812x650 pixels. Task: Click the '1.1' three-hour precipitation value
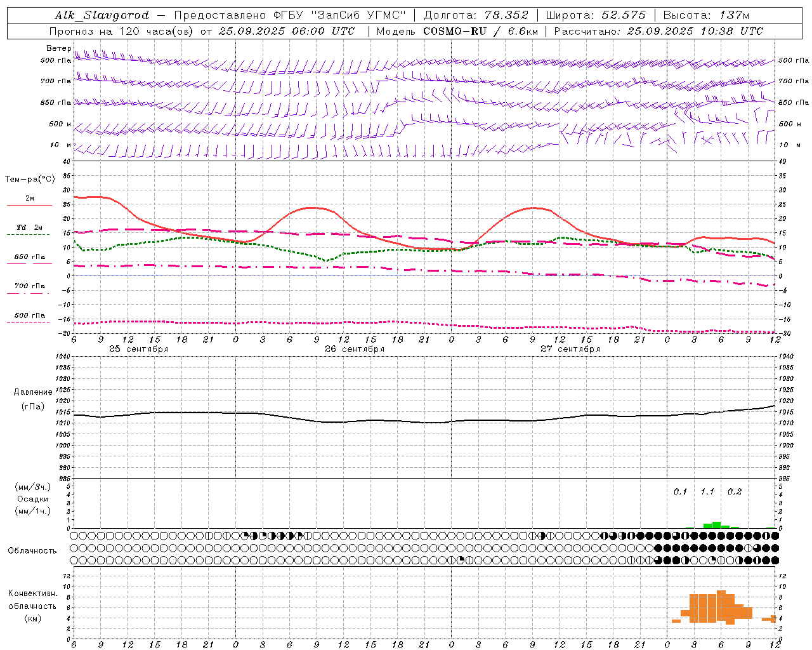pyautogui.click(x=707, y=492)
